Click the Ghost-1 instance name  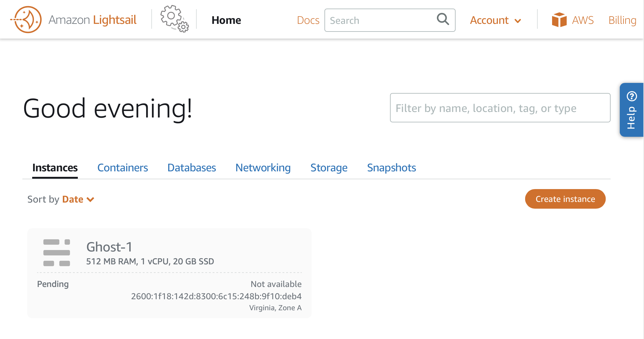(x=109, y=247)
